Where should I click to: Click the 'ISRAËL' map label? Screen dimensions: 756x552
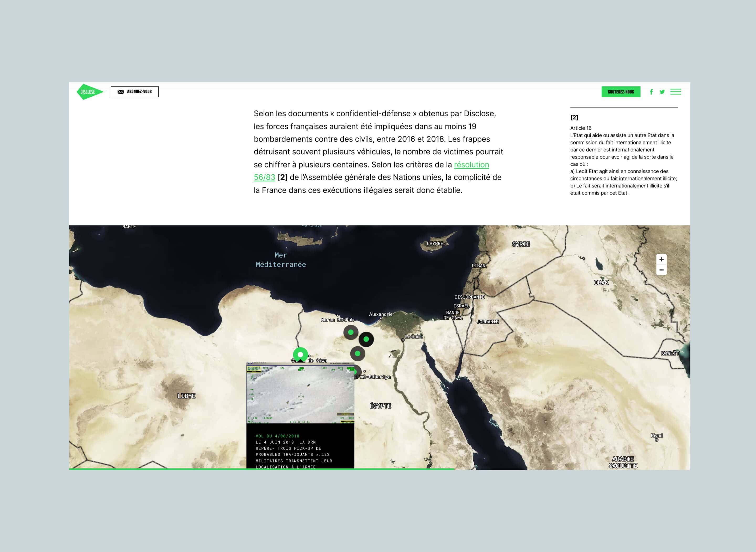point(461,306)
